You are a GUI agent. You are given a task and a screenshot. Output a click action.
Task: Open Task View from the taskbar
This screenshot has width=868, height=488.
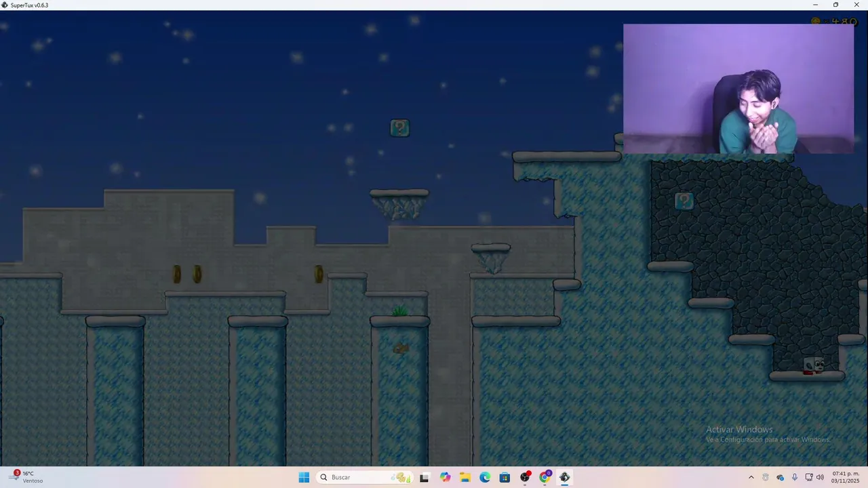pyautogui.click(x=425, y=477)
